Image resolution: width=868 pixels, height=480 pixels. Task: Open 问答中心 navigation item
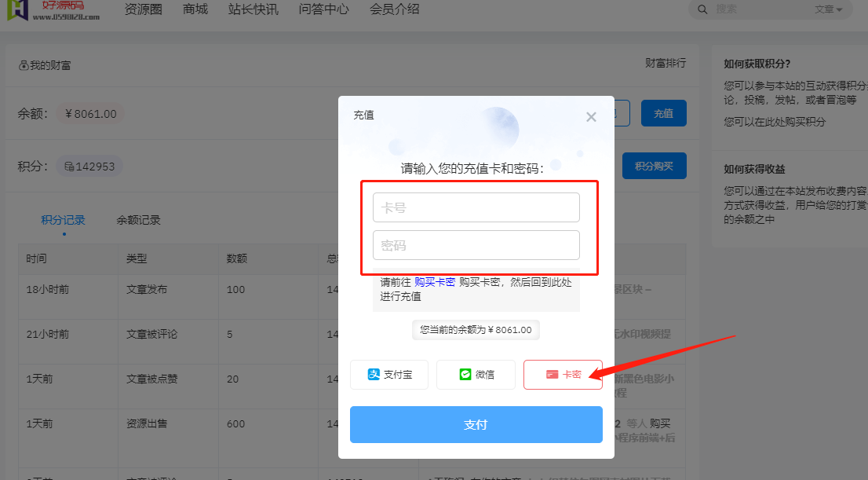tap(323, 9)
